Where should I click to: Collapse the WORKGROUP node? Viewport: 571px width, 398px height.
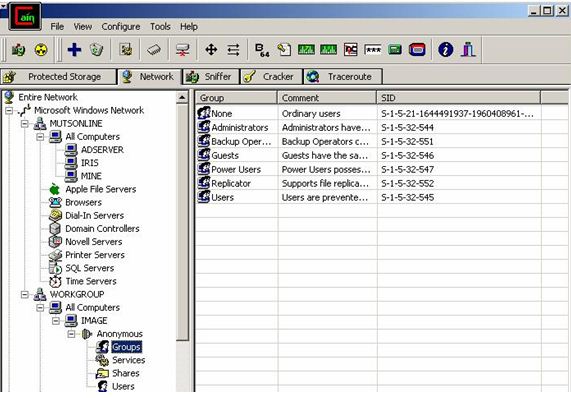click(x=24, y=294)
